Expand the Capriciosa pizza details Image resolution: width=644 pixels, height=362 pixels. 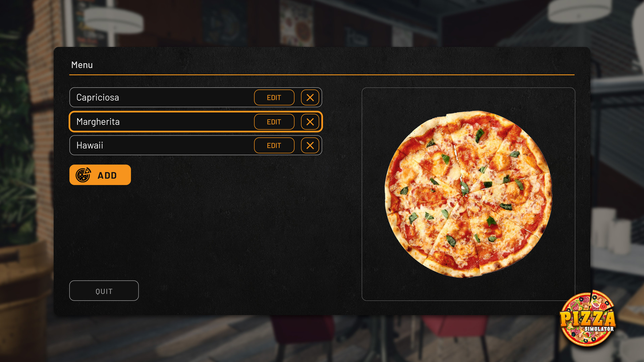pos(273,97)
